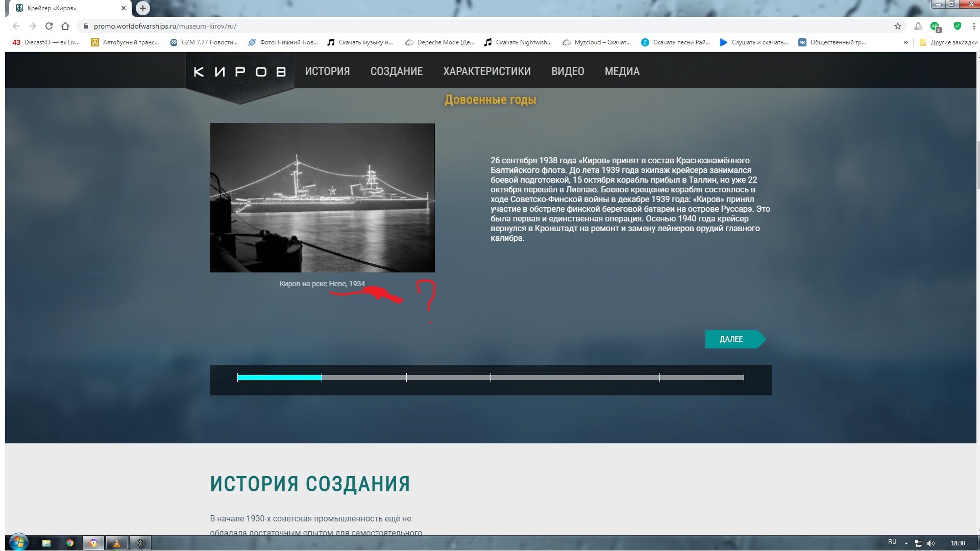The height and width of the screenshot is (551, 980).
Task: Open the browser home page
Action: point(65,26)
